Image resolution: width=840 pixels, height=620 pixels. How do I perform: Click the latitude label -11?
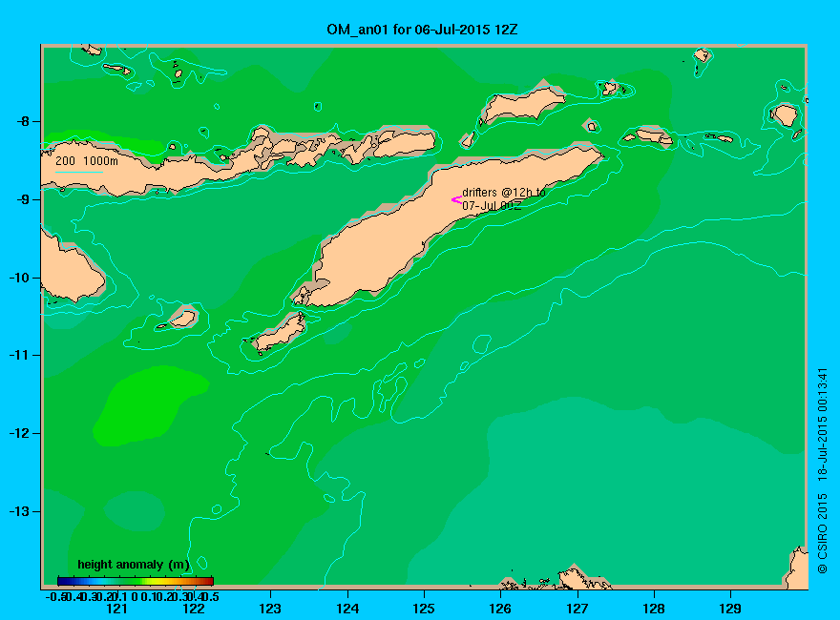point(19,355)
